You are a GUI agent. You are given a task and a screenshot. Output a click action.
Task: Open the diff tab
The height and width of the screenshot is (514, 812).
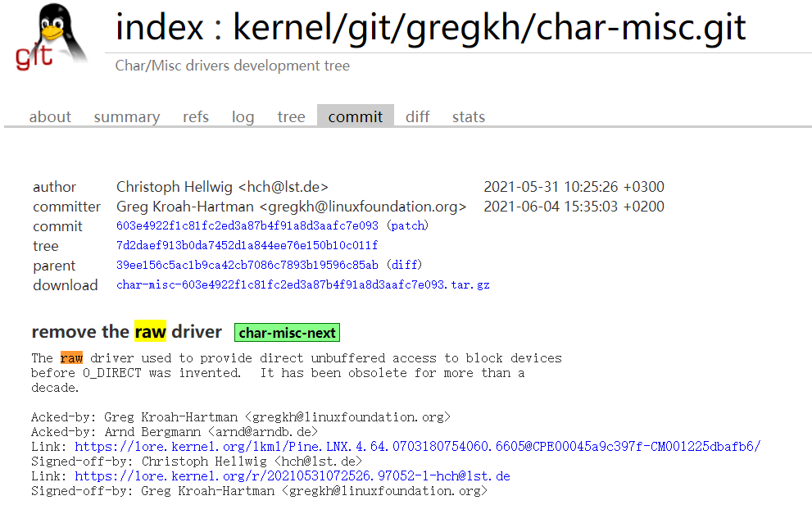(417, 116)
